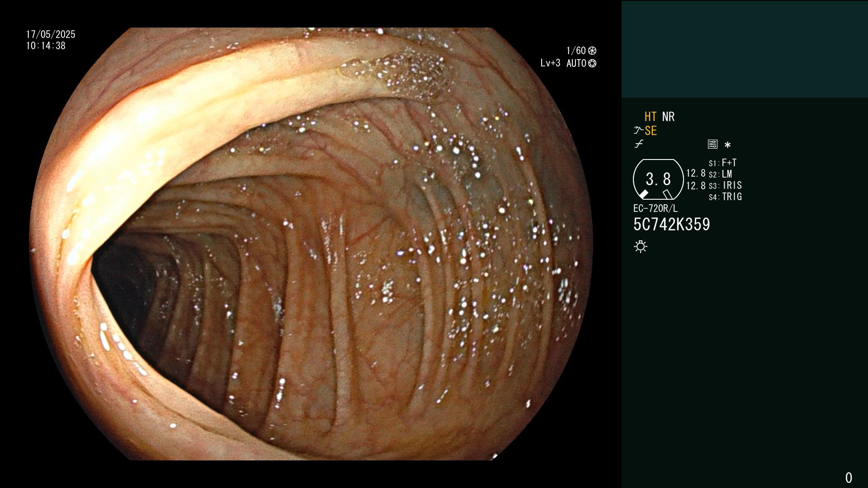
Task: Click the 1/60 shutter speed value
Action: [576, 51]
